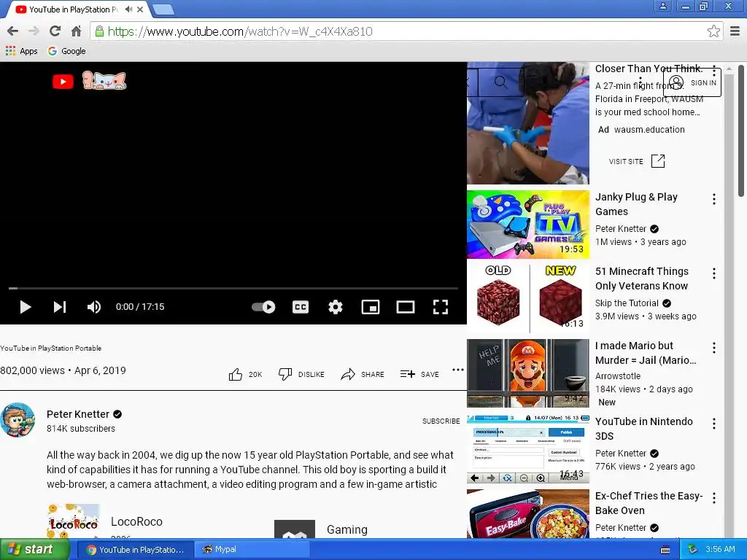
Task: Open the Apps bookmark shortcut
Action: [21, 51]
